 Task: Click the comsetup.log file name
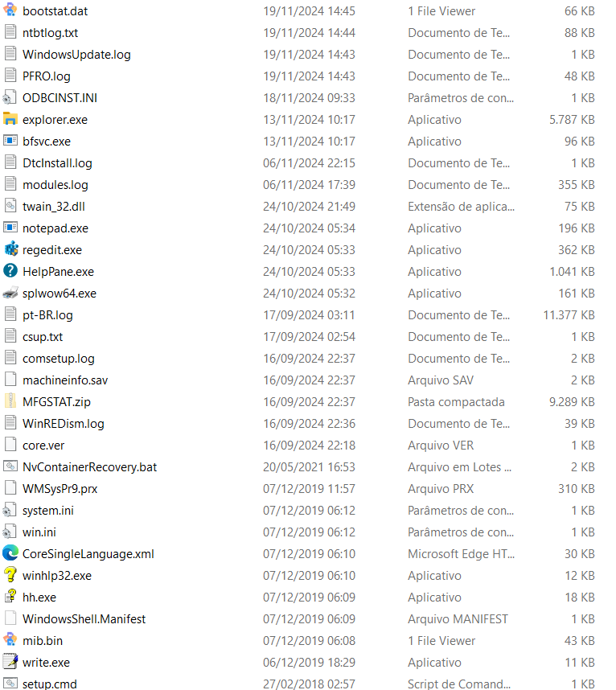coord(58,358)
